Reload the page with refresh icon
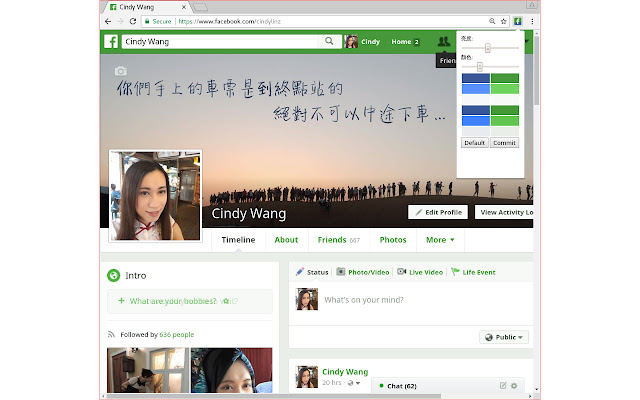 [x=133, y=21]
